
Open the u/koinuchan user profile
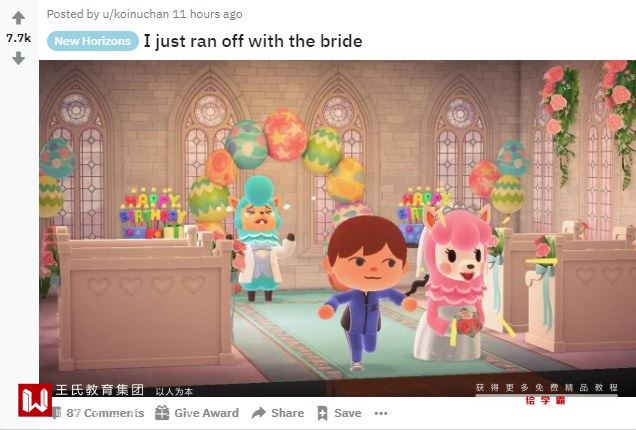coord(135,14)
